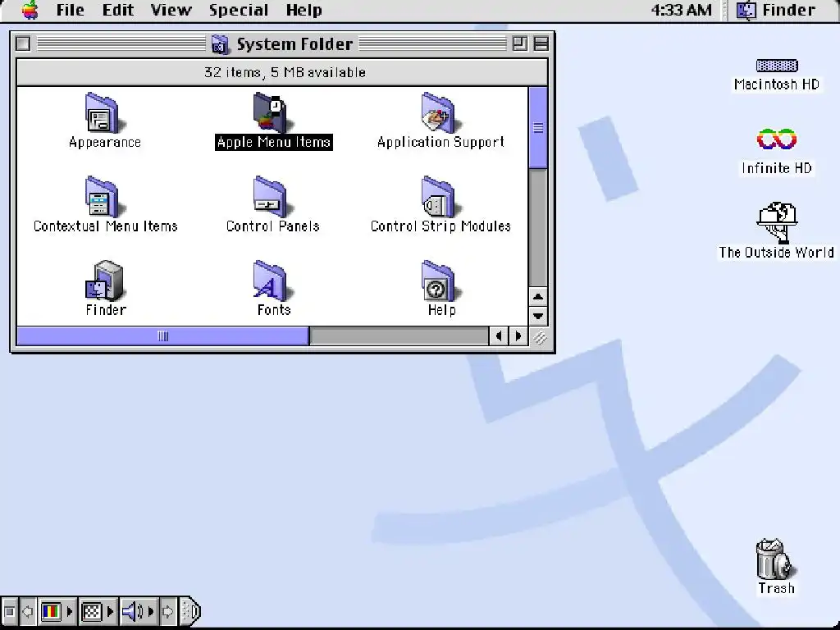Select the Finder file icon in the System Folder
Image resolution: width=840 pixels, height=630 pixels.
point(104,281)
